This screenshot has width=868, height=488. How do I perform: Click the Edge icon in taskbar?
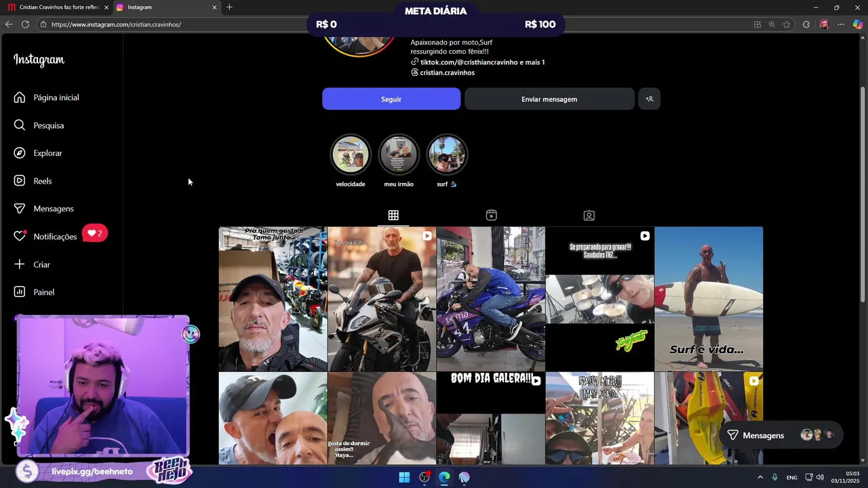(444, 477)
